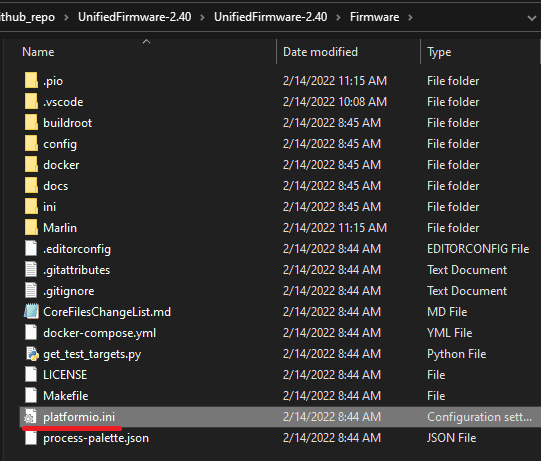Click the Marlin folder icon
This screenshot has height=461, width=541.
pos(31,228)
